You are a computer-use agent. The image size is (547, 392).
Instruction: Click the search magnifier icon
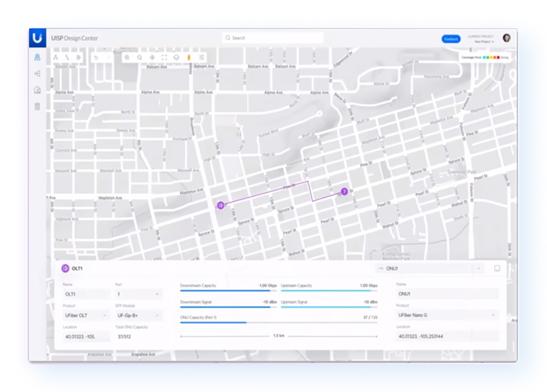(228, 37)
